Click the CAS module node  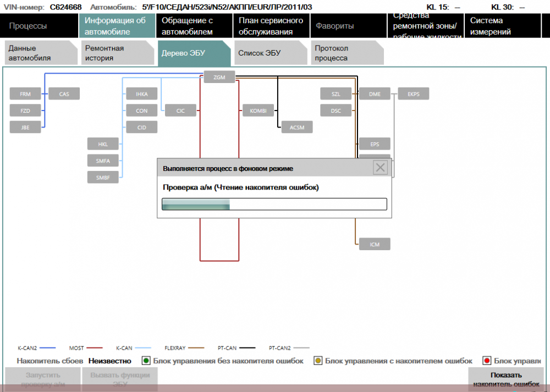[x=64, y=94]
